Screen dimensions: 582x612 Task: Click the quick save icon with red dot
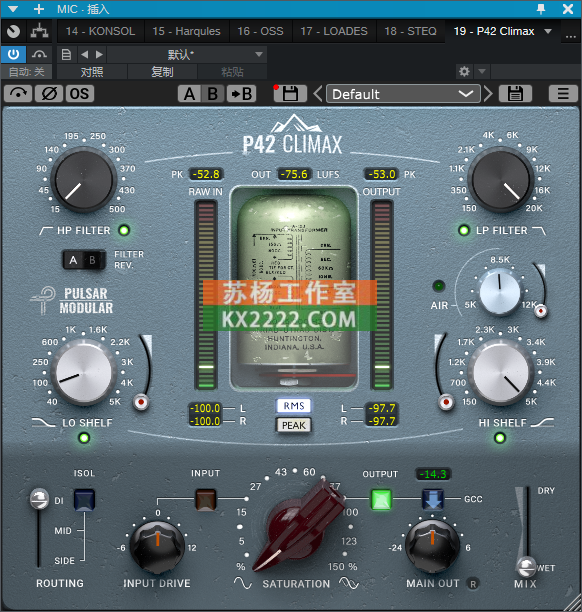(x=290, y=94)
